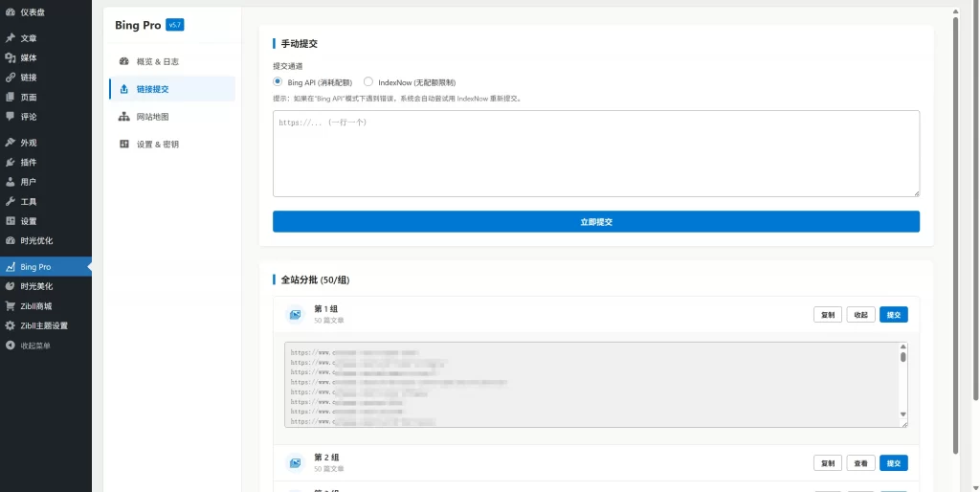Click the sitemap icon beside 网站地图
This screenshot has width=980, height=492.
tap(124, 117)
